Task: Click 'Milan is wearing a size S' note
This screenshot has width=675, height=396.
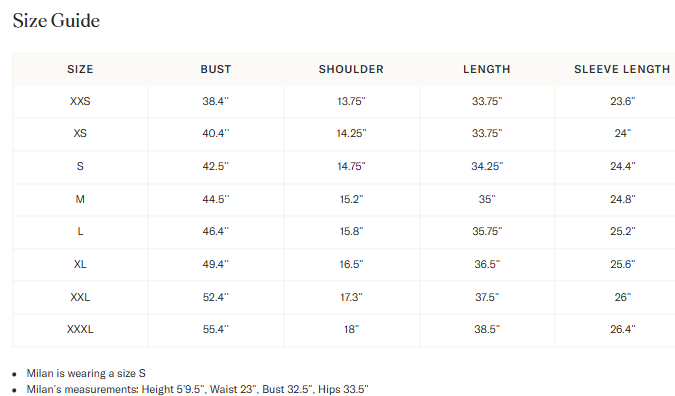Action: 86,373
